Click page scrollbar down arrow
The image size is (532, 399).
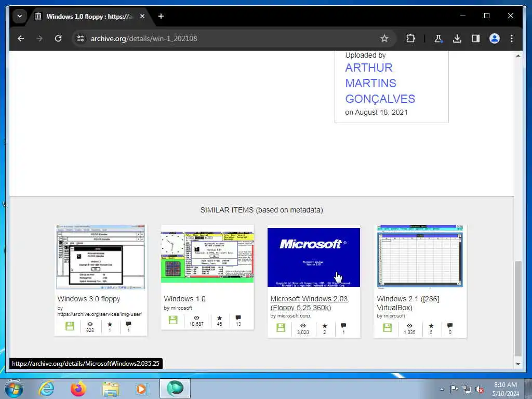pyautogui.click(x=518, y=364)
